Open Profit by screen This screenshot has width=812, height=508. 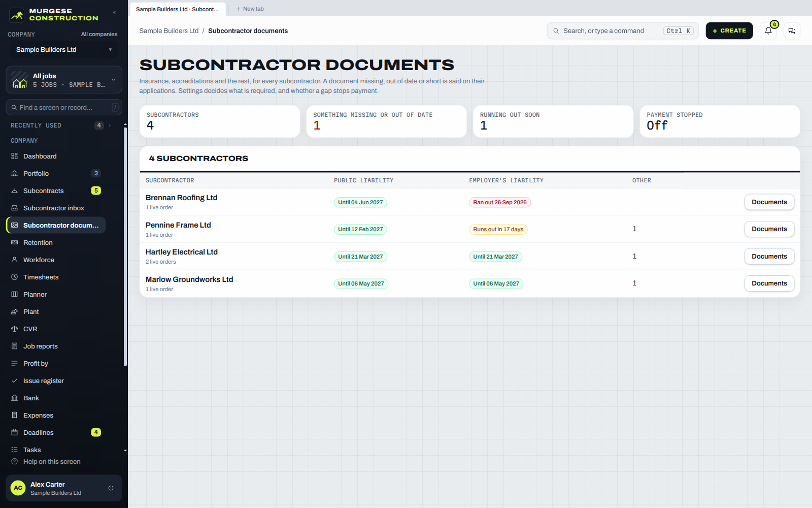[x=56, y=363]
